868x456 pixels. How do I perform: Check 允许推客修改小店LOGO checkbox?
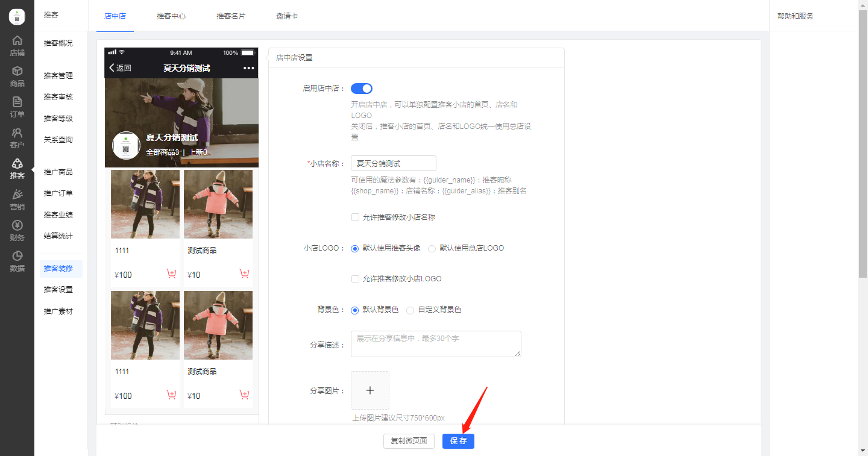point(355,279)
